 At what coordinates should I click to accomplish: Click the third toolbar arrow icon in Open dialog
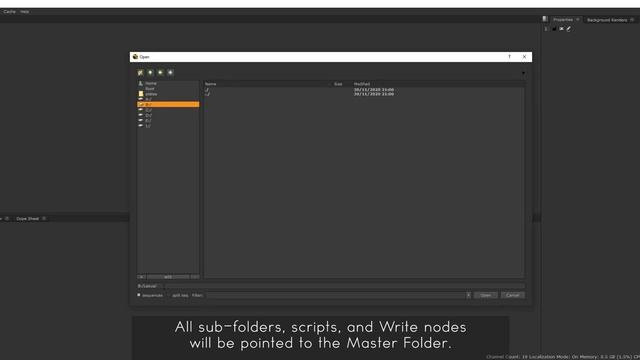(160, 73)
